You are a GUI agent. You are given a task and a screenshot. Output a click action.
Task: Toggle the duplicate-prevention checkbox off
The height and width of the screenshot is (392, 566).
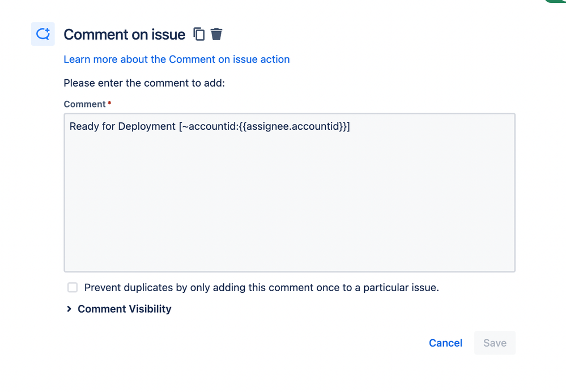[x=72, y=287]
